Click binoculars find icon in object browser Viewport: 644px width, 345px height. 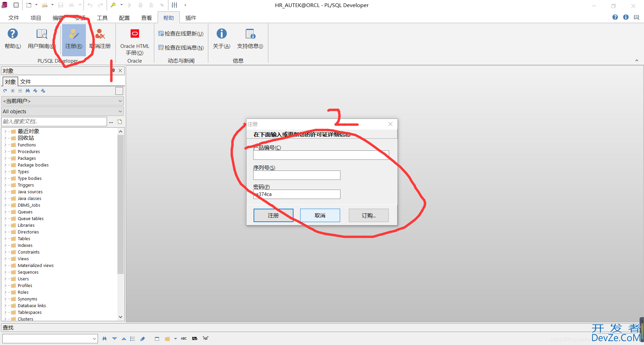pyautogui.click(x=28, y=91)
